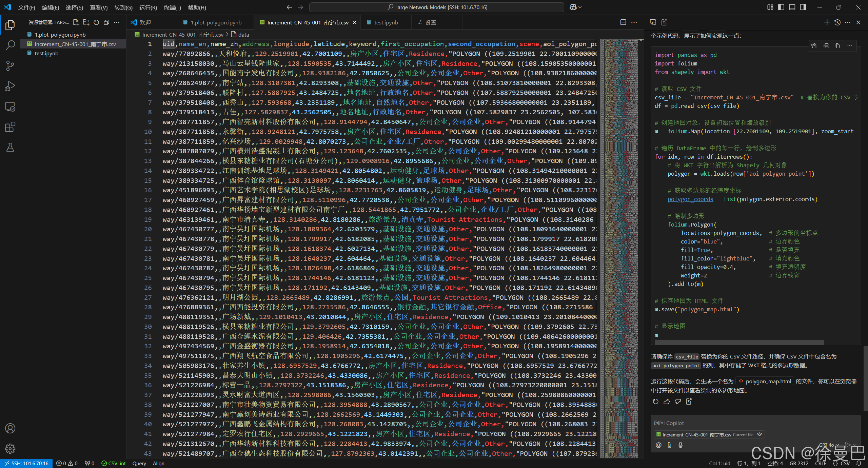The height and width of the screenshot is (468, 868).
Task: Show Copilot chat history
Action: (x=837, y=22)
